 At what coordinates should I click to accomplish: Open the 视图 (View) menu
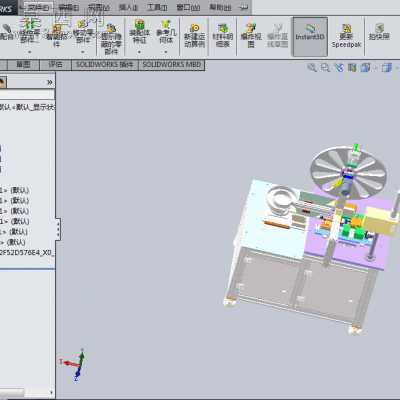(99, 7)
